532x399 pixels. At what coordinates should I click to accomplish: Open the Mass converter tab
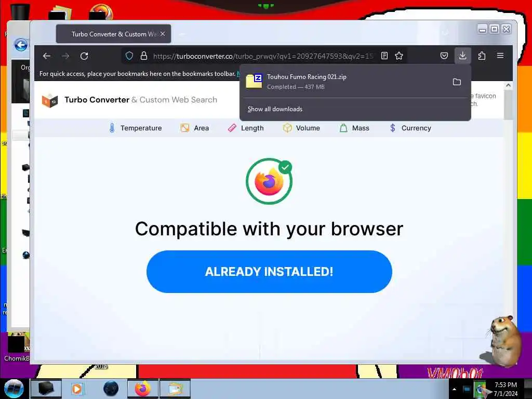(354, 128)
